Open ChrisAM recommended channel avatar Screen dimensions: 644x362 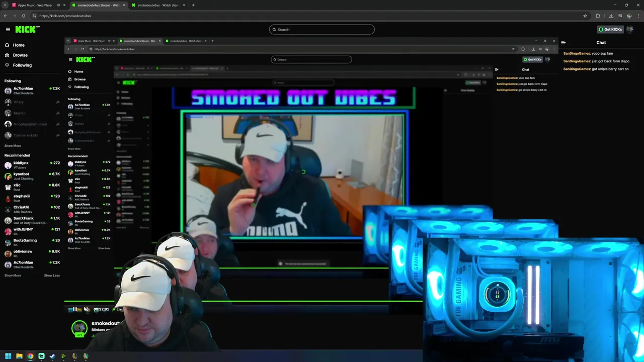pyautogui.click(x=8, y=209)
